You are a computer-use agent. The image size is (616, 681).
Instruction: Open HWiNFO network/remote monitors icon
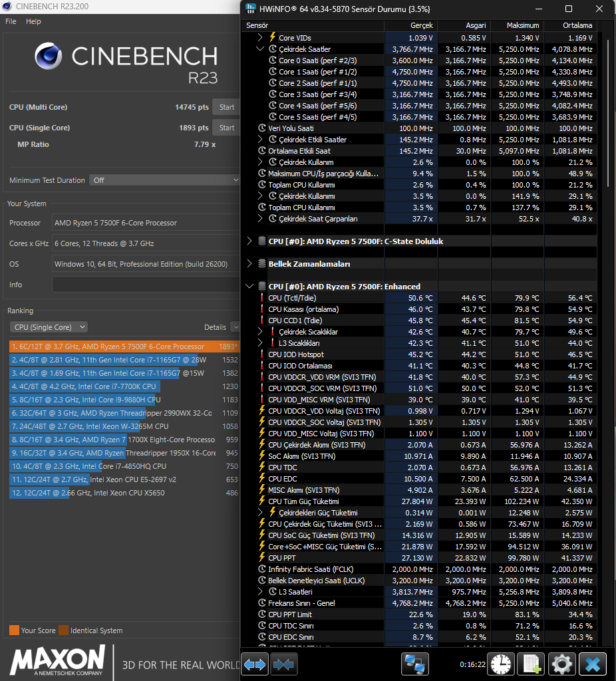coord(415,664)
